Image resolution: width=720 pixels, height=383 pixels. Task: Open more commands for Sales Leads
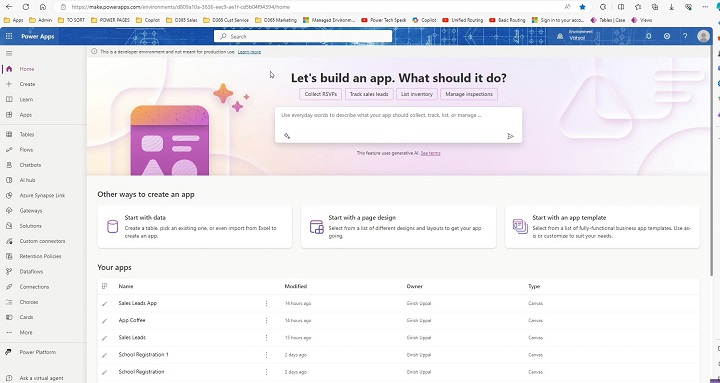266,338
